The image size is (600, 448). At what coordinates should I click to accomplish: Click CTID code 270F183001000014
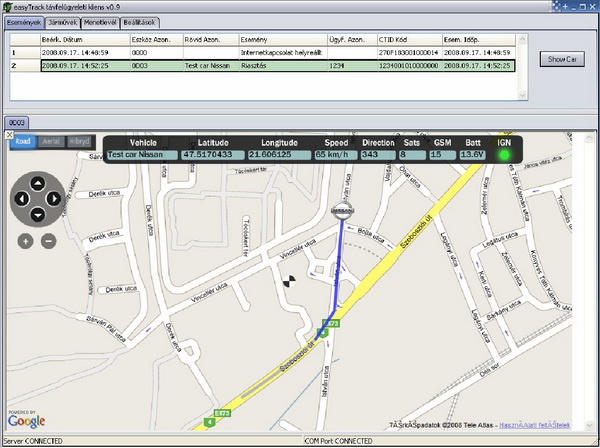(409, 53)
